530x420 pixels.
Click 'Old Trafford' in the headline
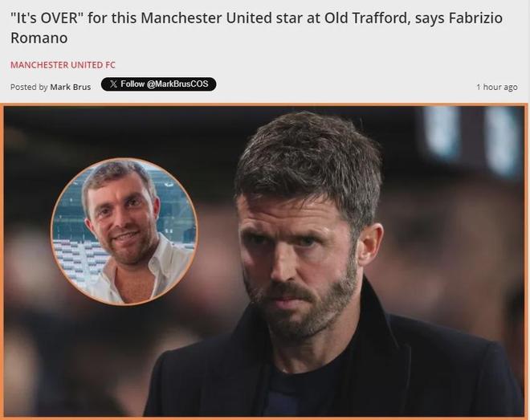(366, 18)
